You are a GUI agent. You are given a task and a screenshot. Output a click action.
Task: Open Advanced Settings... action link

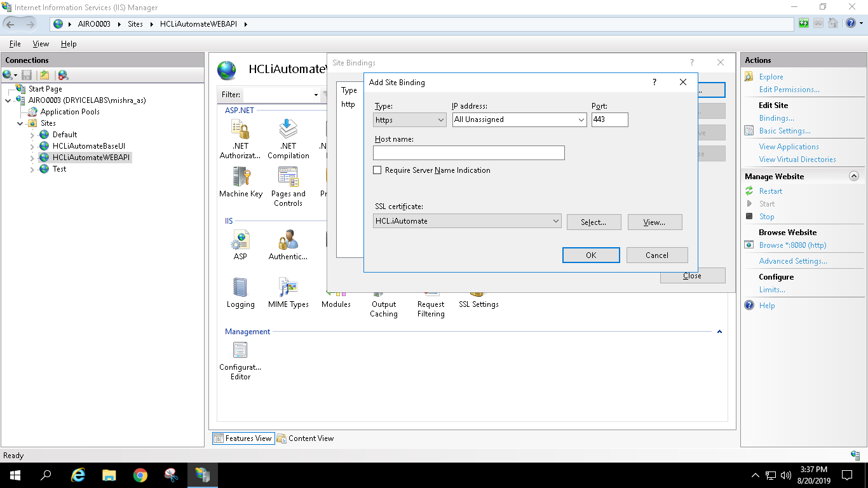[793, 261]
